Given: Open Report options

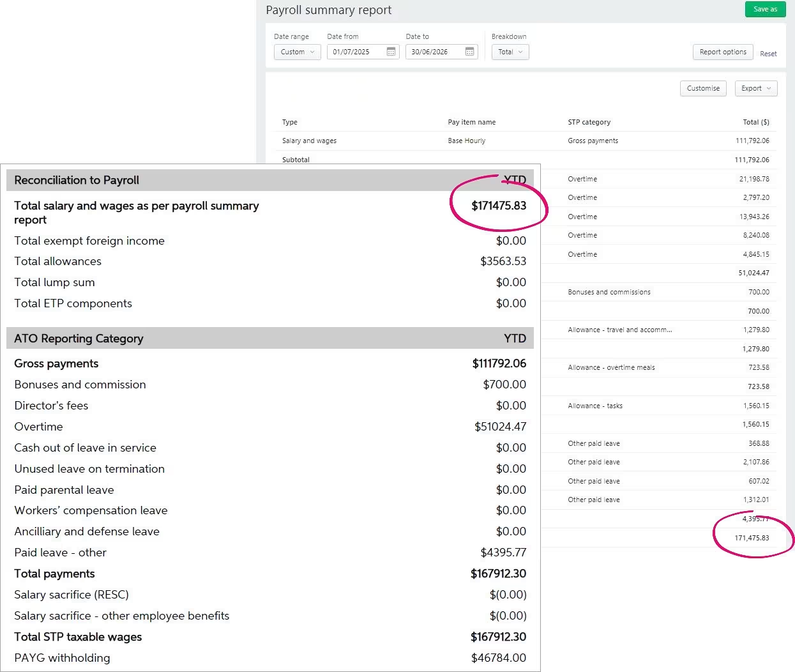Looking at the screenshot, I should pos(723,52).
